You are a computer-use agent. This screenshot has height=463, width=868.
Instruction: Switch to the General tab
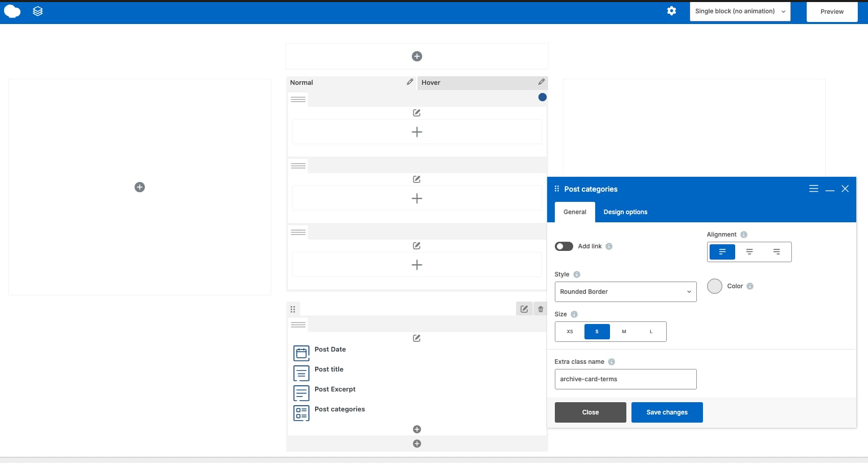(575, 212)
